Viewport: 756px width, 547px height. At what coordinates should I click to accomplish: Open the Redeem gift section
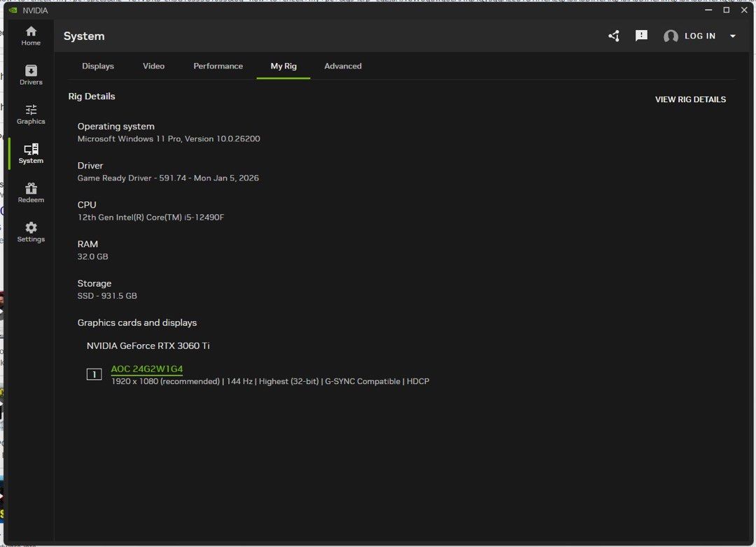[31, 193]
